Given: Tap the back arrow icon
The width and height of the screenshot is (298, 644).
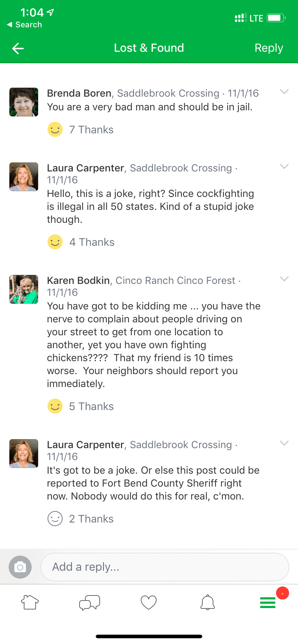Looking at the screenshot, I should click(x=18, y=49).
